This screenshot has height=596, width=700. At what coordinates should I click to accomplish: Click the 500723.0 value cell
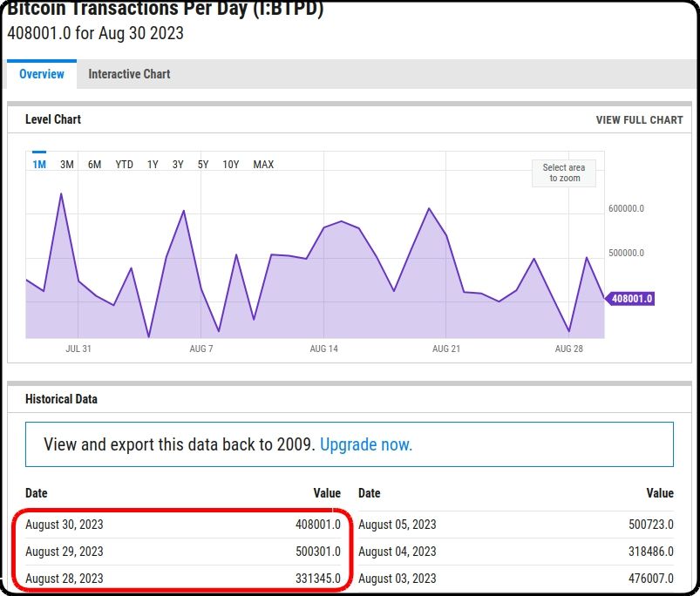click(x=651, y=525)
